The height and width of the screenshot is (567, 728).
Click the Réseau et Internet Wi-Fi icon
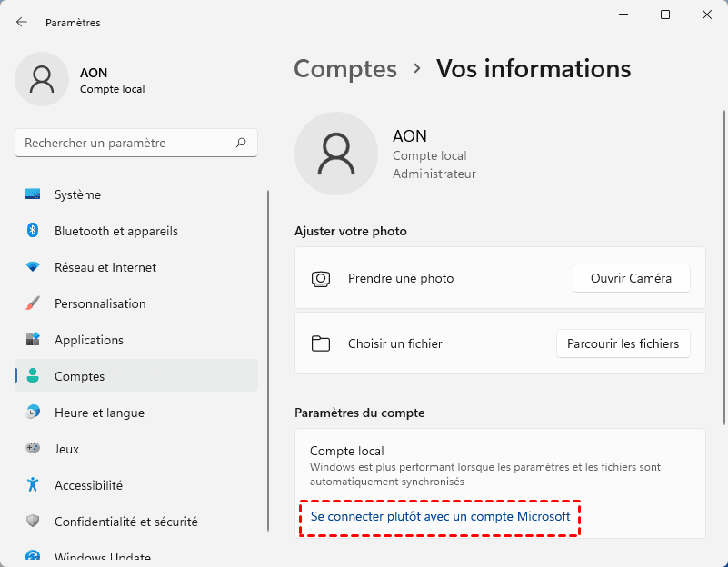tap(33, 267)
